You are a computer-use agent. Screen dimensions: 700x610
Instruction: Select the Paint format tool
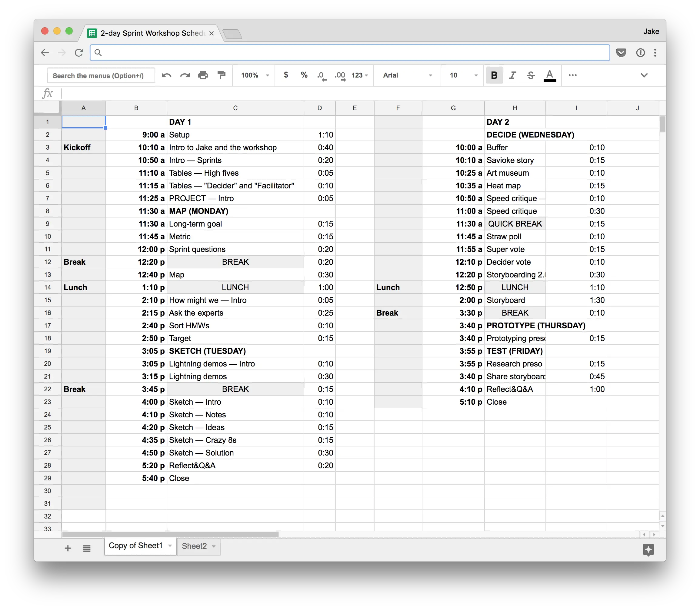click(x=222, y=75)
